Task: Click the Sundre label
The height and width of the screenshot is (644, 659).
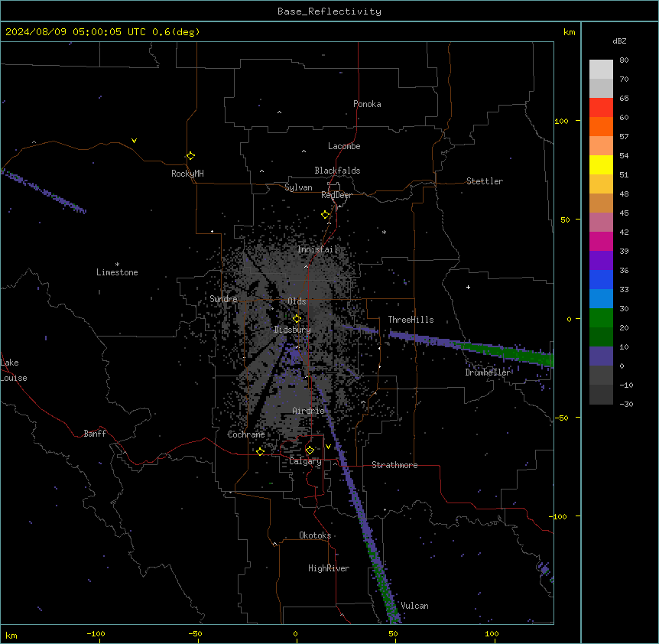Action: point(223,299)
